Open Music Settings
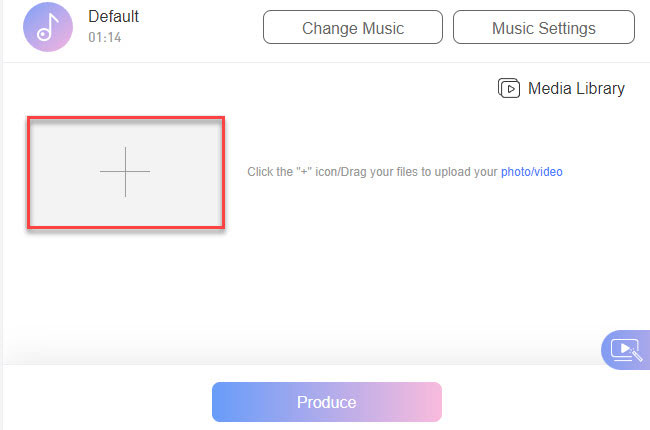The width and height of the screenshot is (650, 430). coord(543,28)
